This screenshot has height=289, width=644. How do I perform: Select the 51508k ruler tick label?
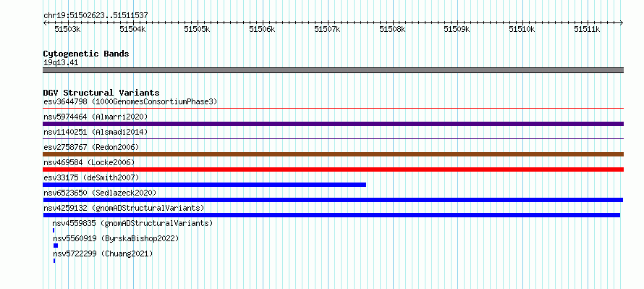[x=392, y=30]
